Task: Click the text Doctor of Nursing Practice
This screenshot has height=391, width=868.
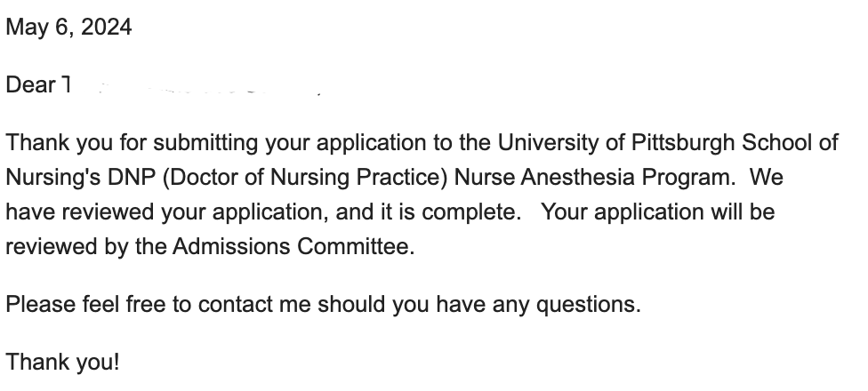Action: pyautogui.click(x=305, y=178)
